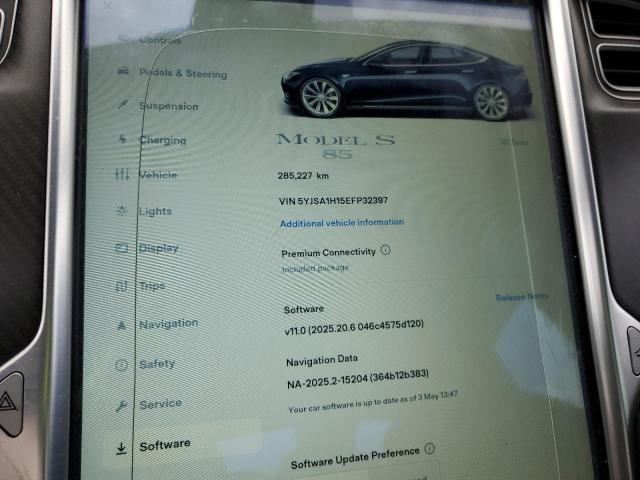Tap the Suspension wrench icon

pyautogui.click(x=122, y=105)
